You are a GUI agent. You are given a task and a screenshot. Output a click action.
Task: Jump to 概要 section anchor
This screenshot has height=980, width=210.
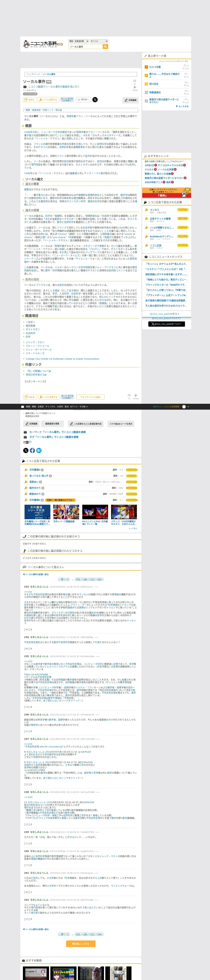(28, 110)
